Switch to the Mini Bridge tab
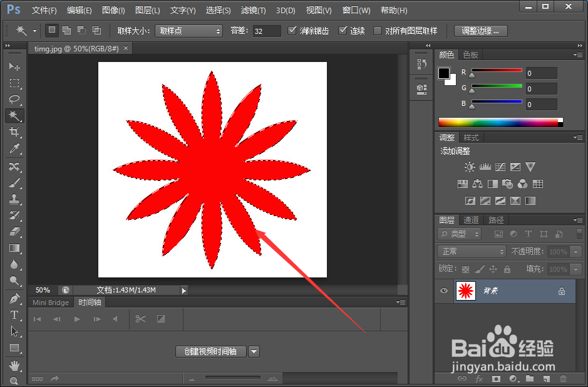This screenshot has height=387, width=588. 51,302
